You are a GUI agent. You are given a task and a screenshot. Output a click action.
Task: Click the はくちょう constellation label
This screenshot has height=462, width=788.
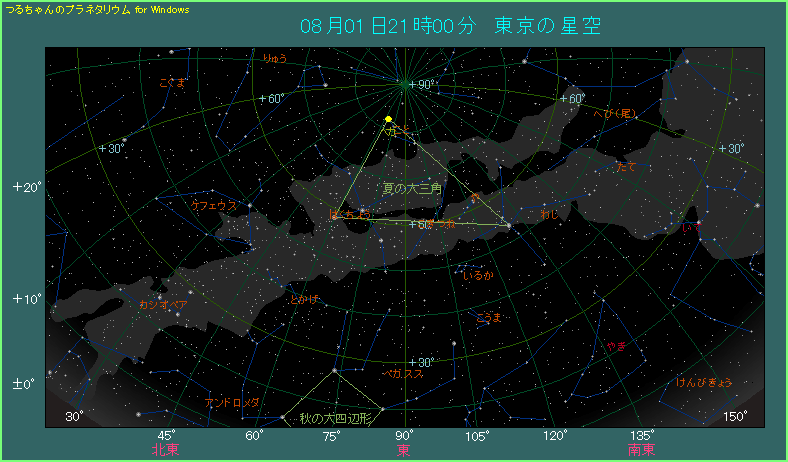click(349, 214)
